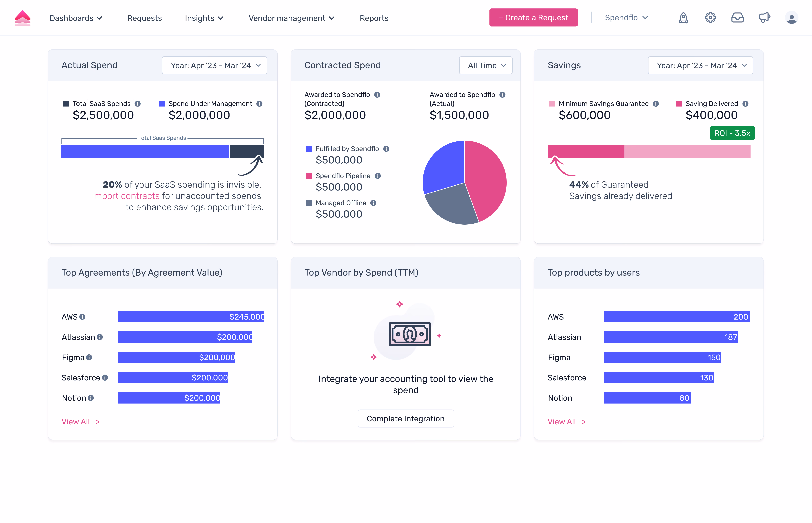Open the user profile avatar
The width and height of the screenshot is (812, 523).
pos(792,18)
